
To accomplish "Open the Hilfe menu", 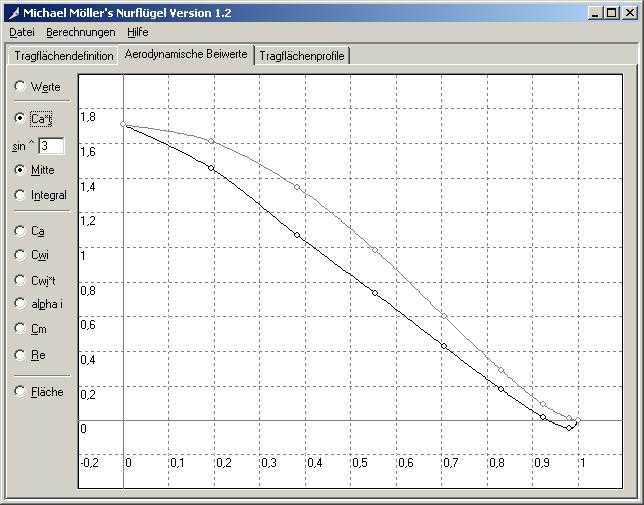I will coord(138,32).
